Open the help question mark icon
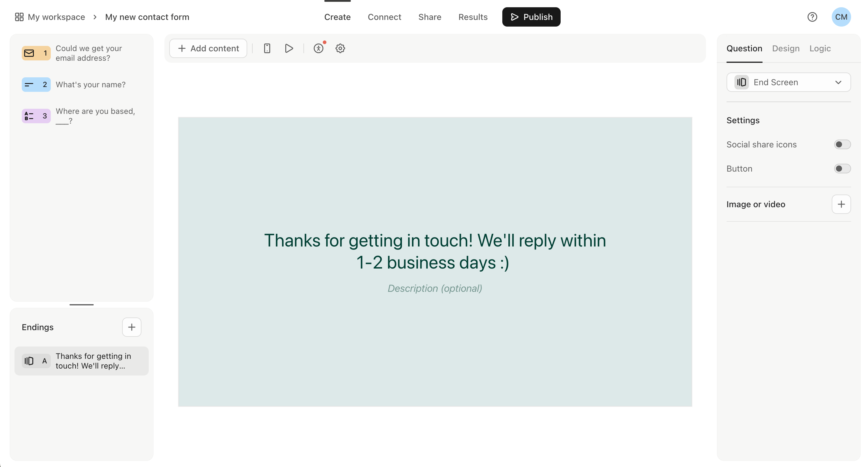868x467 pixels. tap(812, 17)
